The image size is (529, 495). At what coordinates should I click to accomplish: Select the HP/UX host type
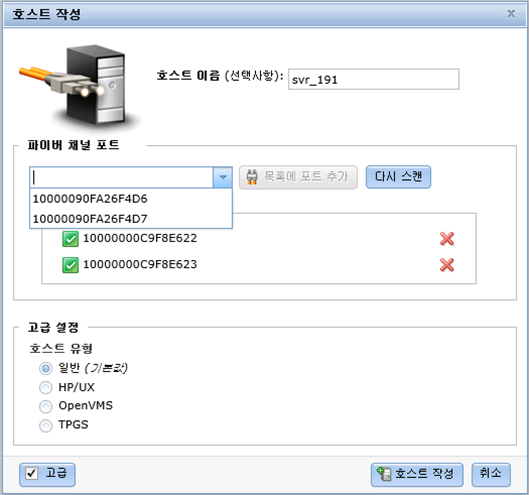click(x=46, y=387)
